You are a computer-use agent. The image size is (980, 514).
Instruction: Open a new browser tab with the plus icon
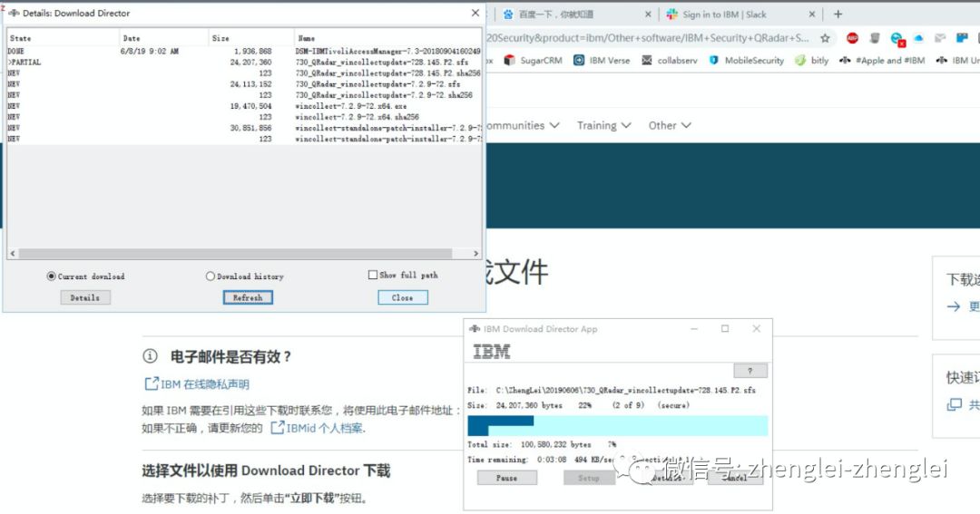tap(838, 15)
